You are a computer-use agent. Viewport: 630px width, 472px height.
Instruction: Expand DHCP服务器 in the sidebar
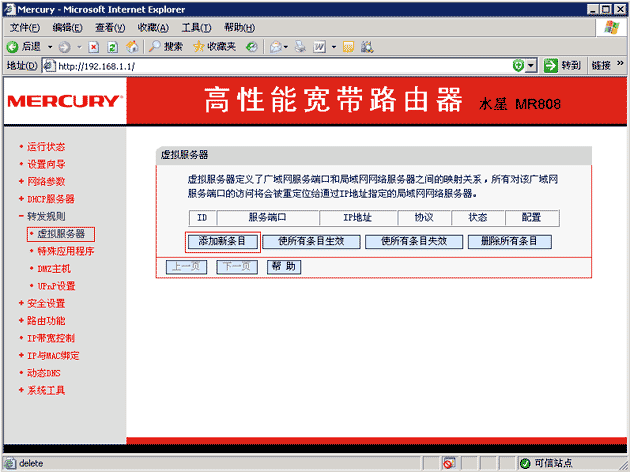[51, 199]
